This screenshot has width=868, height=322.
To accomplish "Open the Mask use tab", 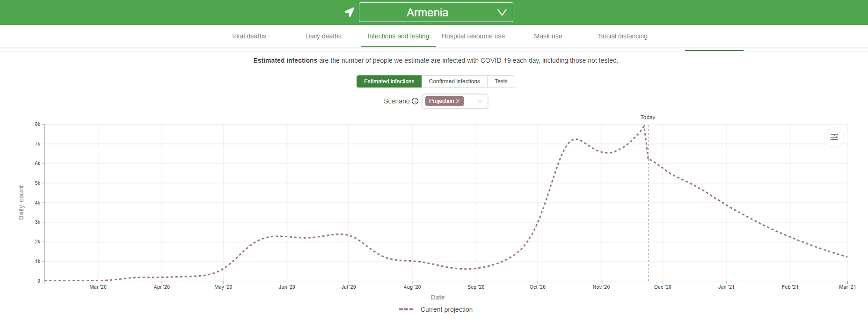I will coord(548,36).
